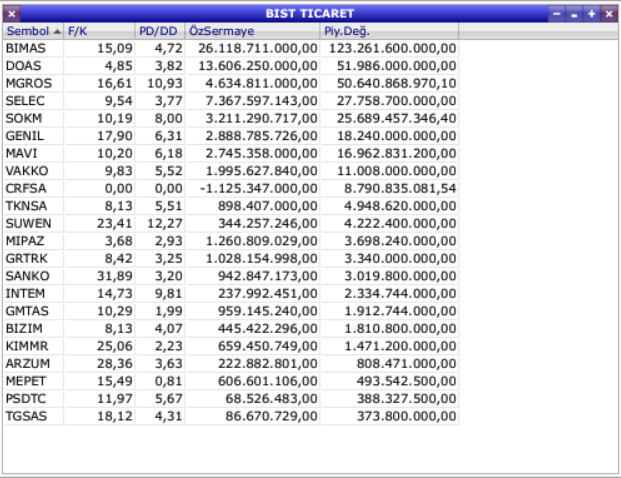Click the lowered minus icon in title bar
Image resolution: width=621 pixels, height=478 pixels.
(x=574, y=14)
